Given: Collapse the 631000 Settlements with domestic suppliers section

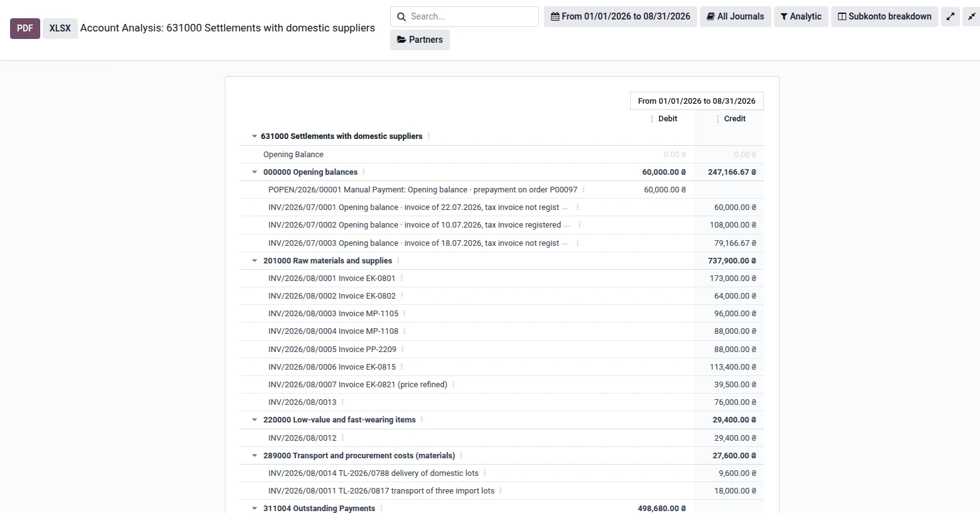Looking at the screenshot, I should (x=254, y=136).
